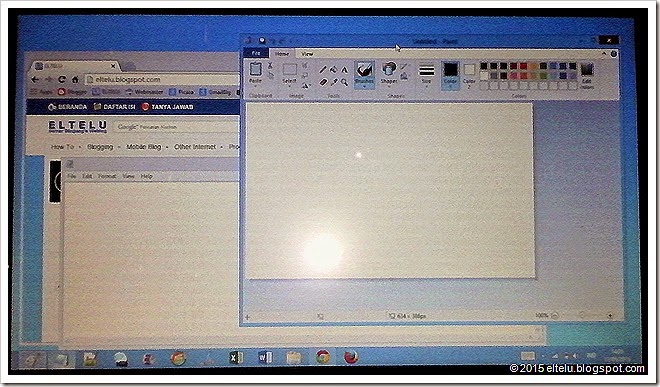Select the Pencil tool in Paint
660x387 pixels.
pos(323,69)
